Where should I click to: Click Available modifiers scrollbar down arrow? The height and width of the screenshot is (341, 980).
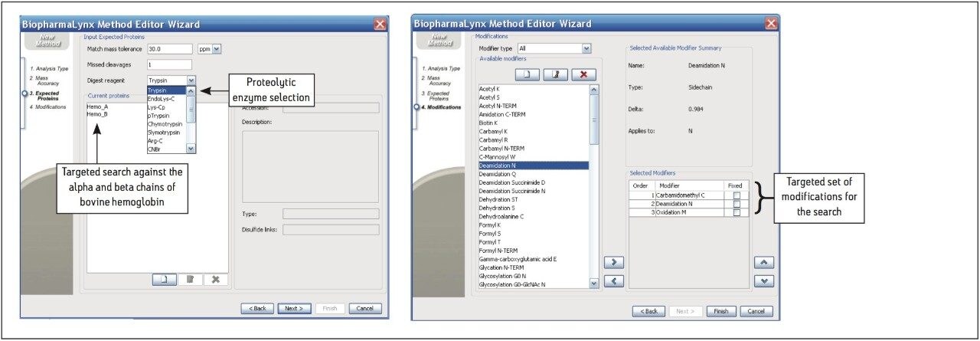click(x=595, y=283)
